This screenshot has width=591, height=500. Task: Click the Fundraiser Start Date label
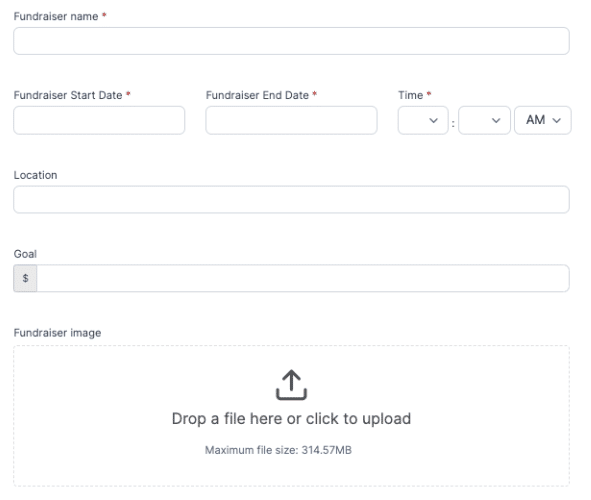[x=68, y=95]
